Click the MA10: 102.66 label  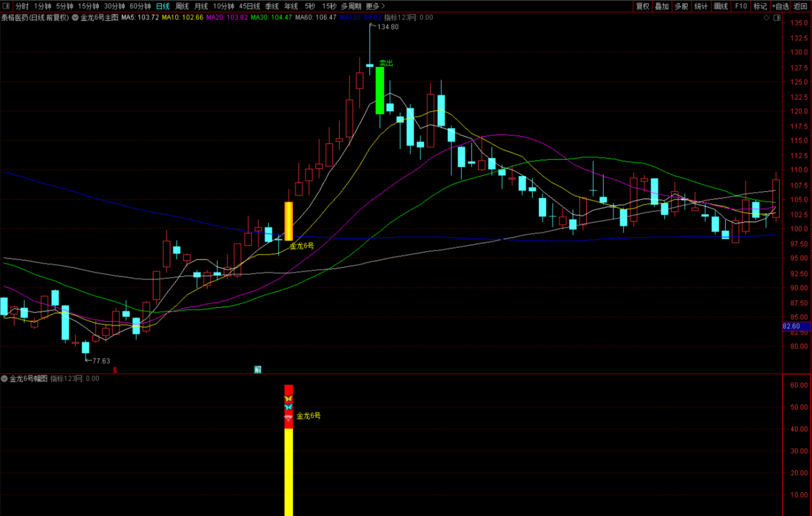tap(182, 18)
